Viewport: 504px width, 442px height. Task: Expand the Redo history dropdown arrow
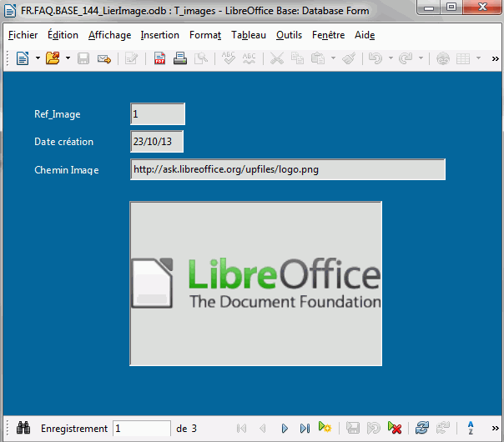421,58
